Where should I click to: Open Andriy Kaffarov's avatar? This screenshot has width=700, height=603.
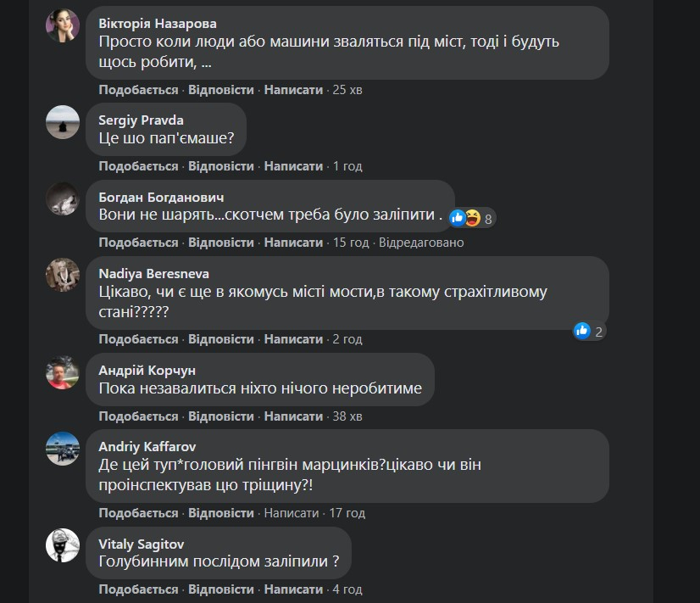click(x=63, y=449)
